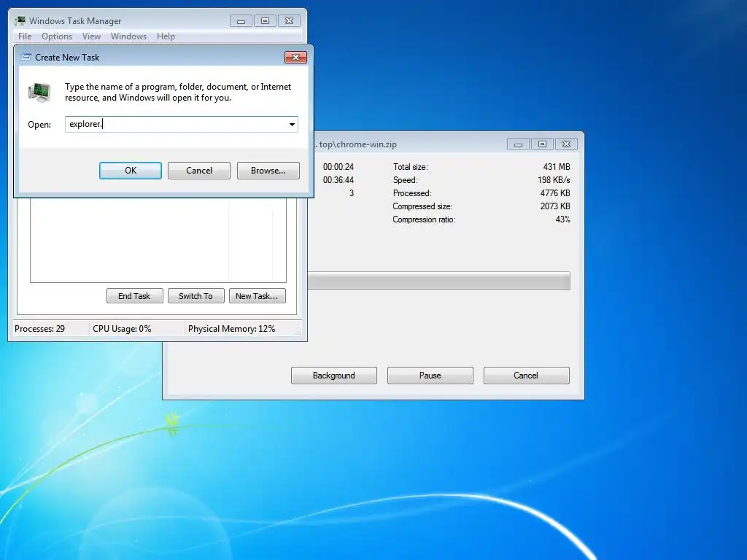This screenshot has height=560, width=747.
Task: Minimize the chrome-win.zip window
Action: [x=519, y=144]
